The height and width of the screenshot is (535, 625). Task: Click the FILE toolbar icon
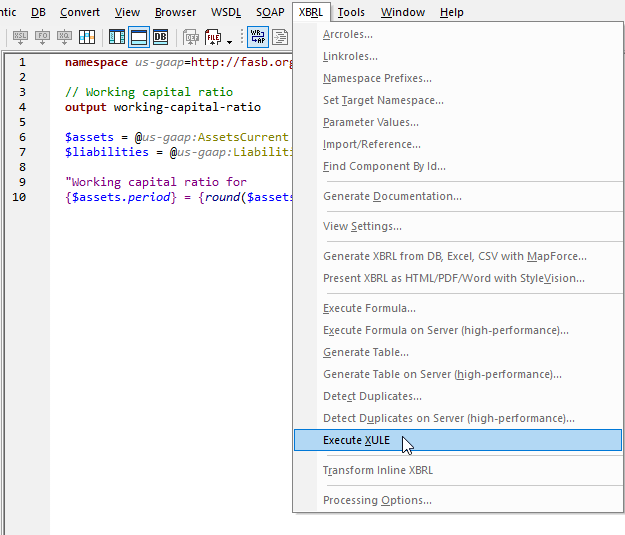coord(213,38)
